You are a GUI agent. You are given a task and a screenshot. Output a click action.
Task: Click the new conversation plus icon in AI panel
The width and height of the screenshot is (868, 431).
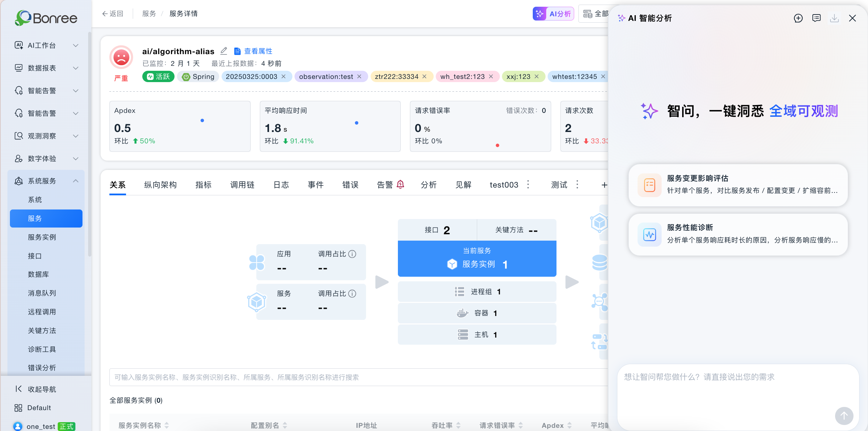coord(798,18)
